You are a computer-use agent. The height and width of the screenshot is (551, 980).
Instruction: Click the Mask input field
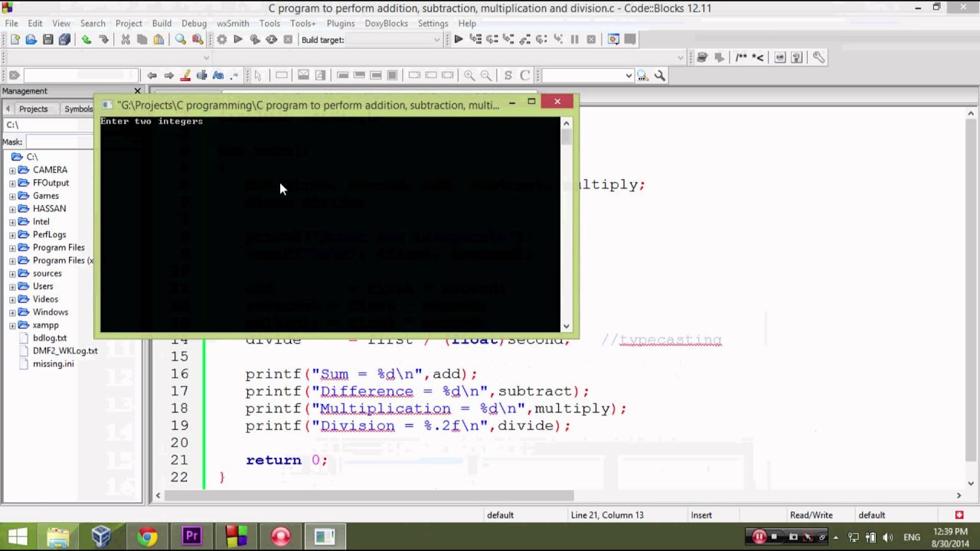60,142
